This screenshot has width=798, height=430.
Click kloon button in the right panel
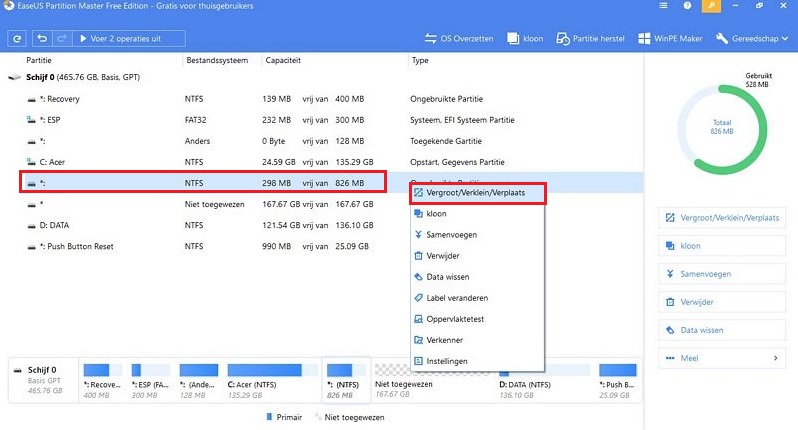pos(722,246)
